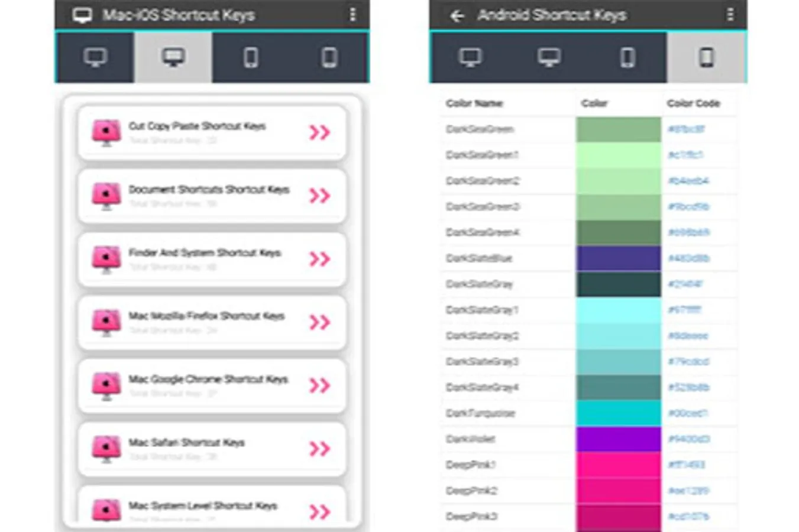Image resolution: width=799 pixels, height=532 pixels.
Task: Open the color code link for DarkSlateGray3
Action: coord(688,361)
